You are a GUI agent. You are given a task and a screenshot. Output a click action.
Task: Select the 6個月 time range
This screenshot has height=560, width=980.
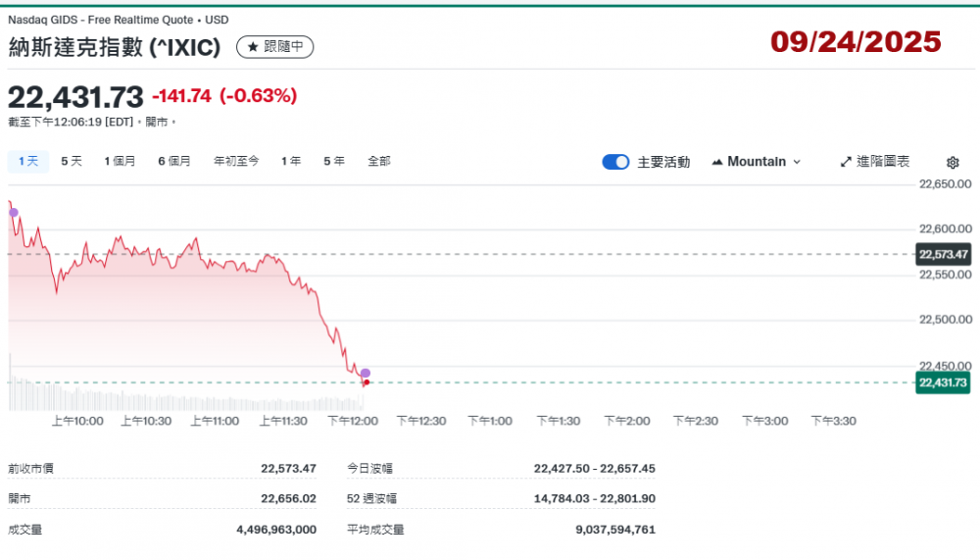[x=174, y=161]
